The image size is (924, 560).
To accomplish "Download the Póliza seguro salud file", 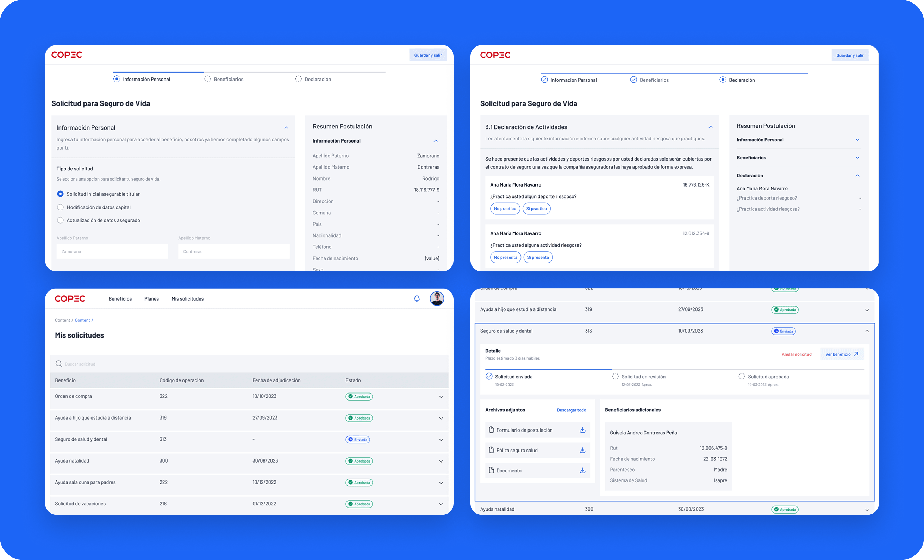I will pos(582,450).
